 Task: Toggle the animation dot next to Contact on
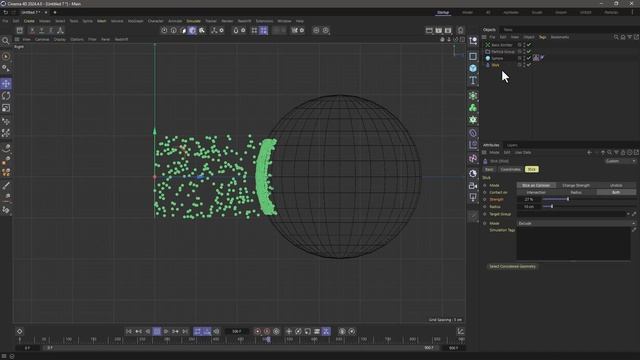coord(485,192)
